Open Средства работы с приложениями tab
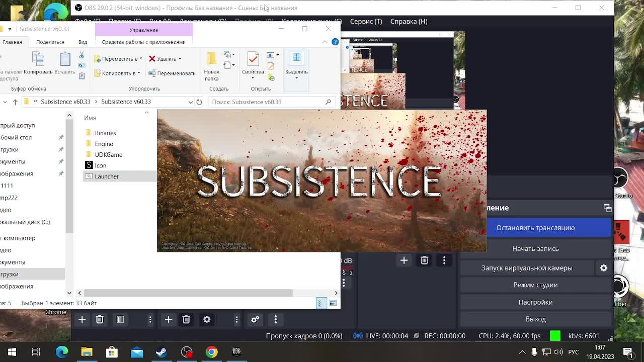This screenshot has height=362, width=644. [x=144, y=42]
